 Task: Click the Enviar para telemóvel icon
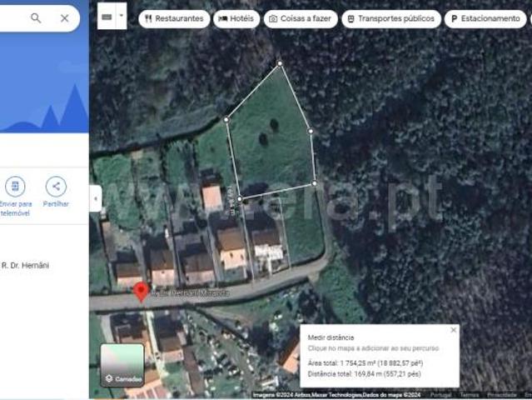tap(15, 186)
